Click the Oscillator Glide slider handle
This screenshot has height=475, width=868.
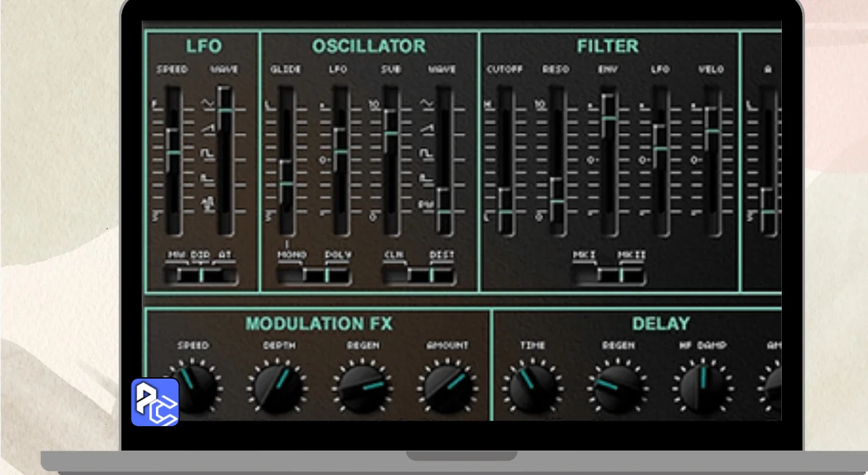click(x=286, y=184)
